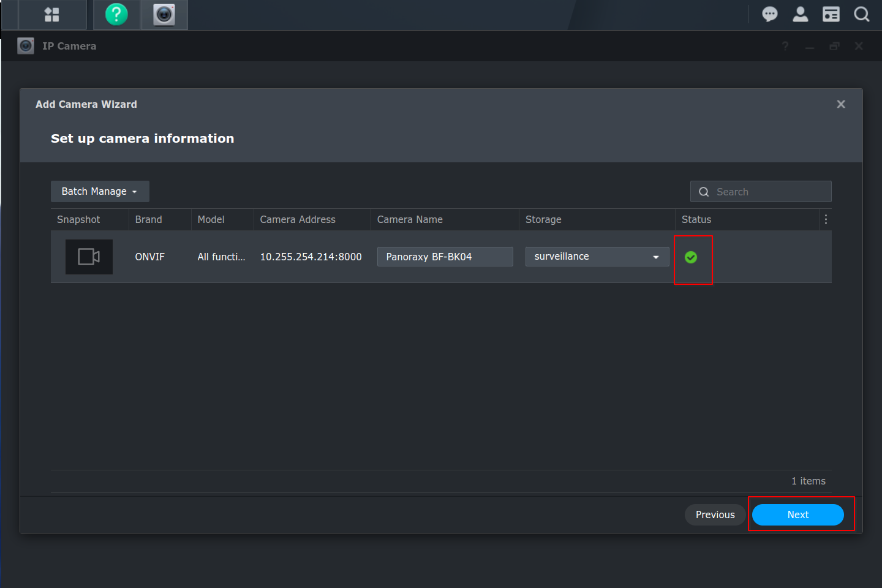882x588 pixels.
Task: Click the camera snapshot thumbnail
Action: [x=89, y=257]
